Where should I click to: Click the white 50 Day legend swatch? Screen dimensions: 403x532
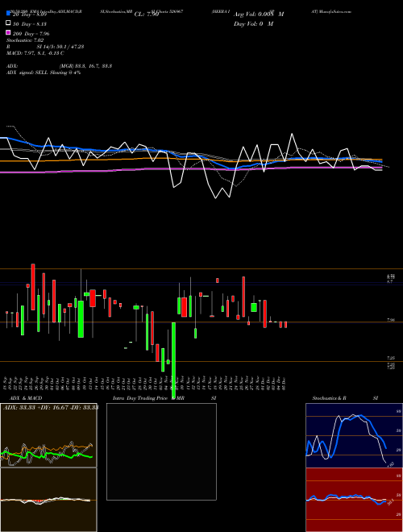[8, 23]
